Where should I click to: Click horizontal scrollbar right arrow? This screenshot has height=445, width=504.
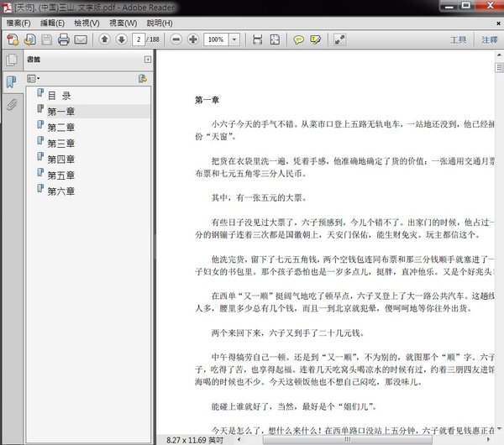[489, 439]
